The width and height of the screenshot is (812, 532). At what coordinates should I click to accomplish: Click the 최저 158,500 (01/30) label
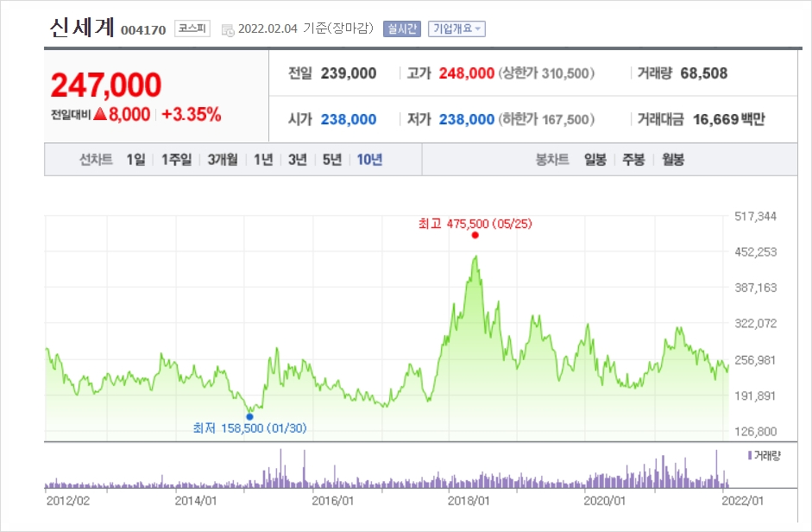pyautogui.click(x=249, y=427)
